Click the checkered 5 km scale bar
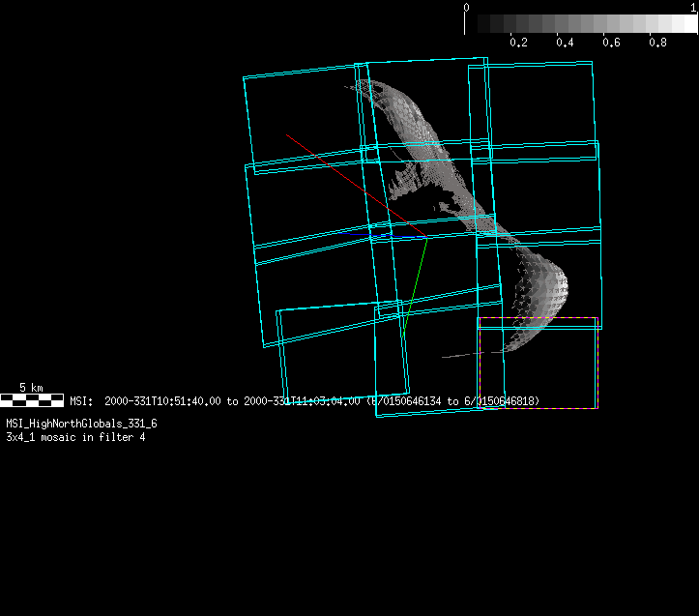The width and height of the screenshot is (699, 616). [32, 399]
